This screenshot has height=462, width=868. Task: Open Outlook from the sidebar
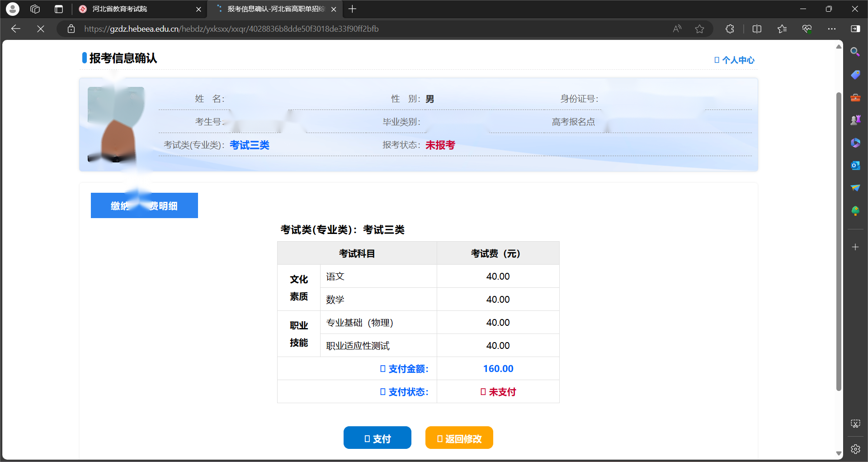[855, 166]
